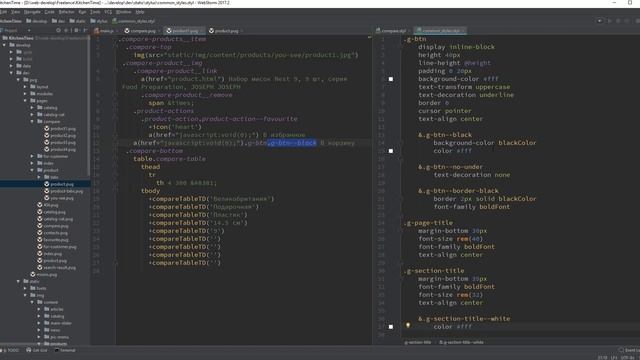Collapse the compare folder
This screenshot has width=640, height=360.
[32, 121]
